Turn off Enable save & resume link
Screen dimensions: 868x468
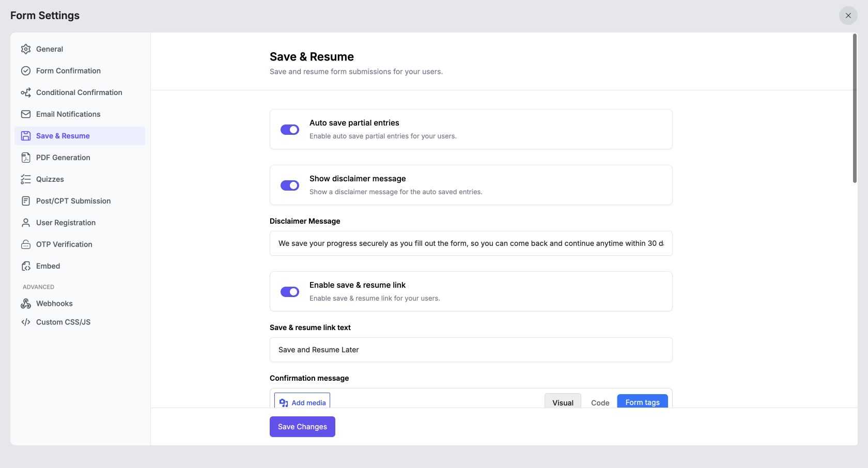[x=290, y=292]
